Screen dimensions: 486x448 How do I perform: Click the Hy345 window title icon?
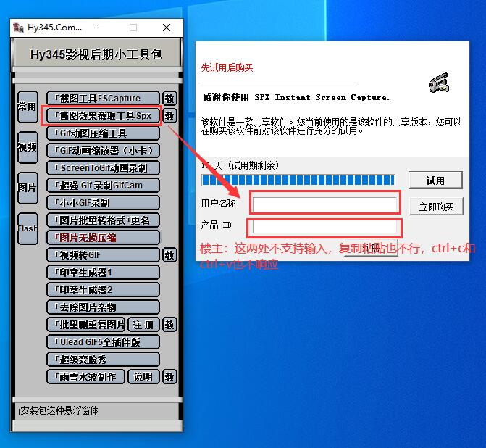tap(18, 28)
